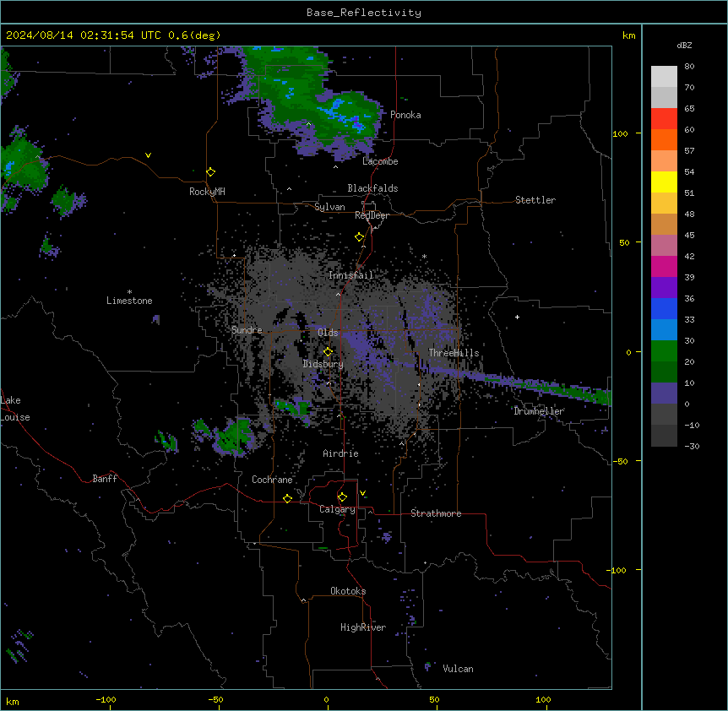Click the dBZ legend heading

[x=684, y=45]
